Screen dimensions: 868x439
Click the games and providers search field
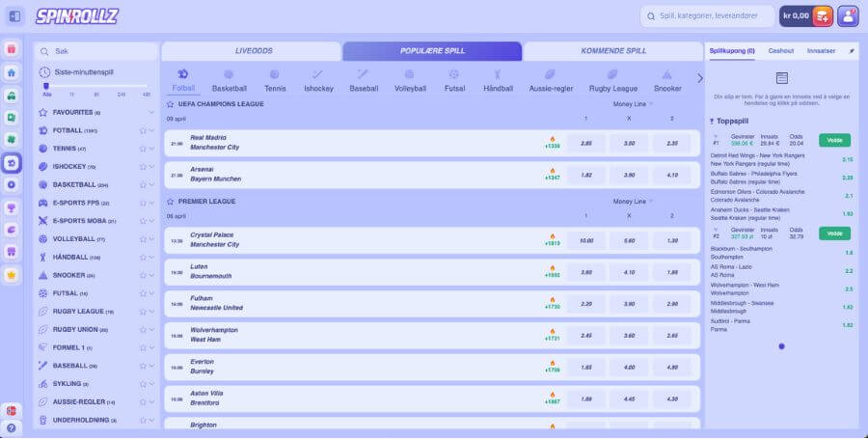pyautogui.click(x=707, y=16)
